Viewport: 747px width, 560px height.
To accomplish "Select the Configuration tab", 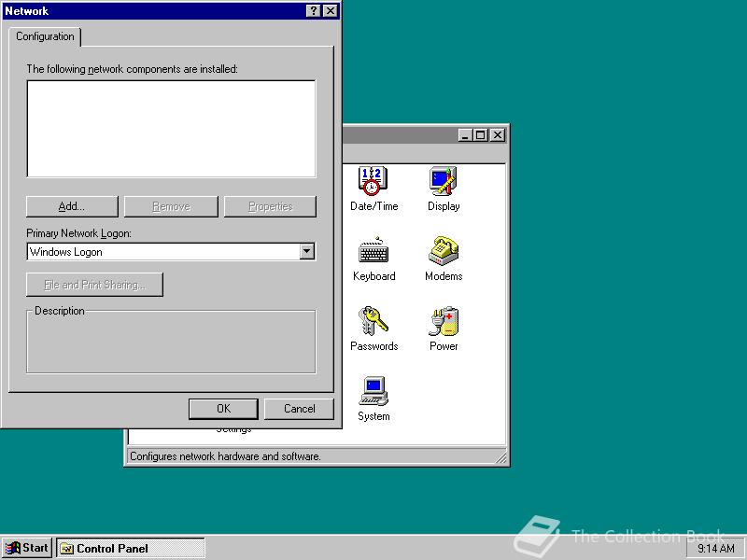I will (45, 36).
